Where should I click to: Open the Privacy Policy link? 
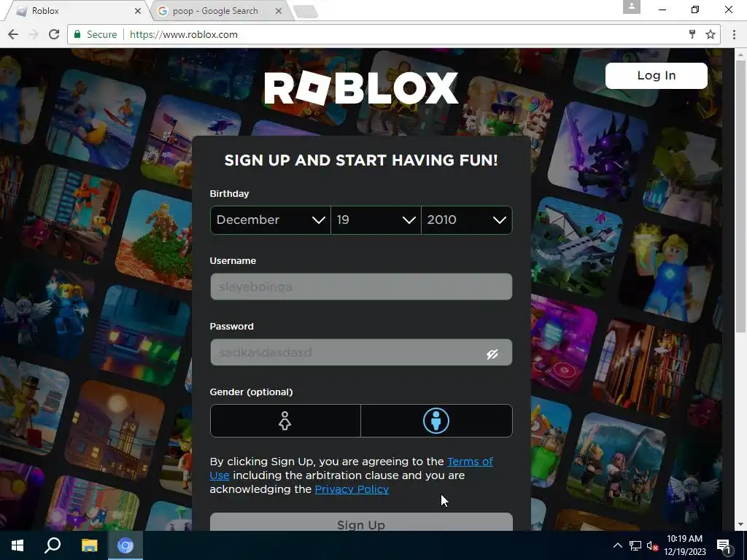[352, 489]
